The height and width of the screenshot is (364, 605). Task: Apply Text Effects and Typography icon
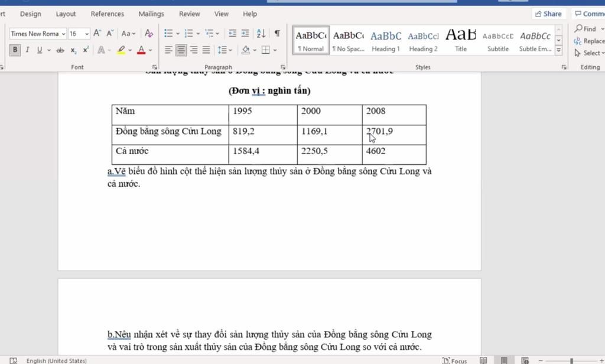pyautogui.click(x=101, y=50)
